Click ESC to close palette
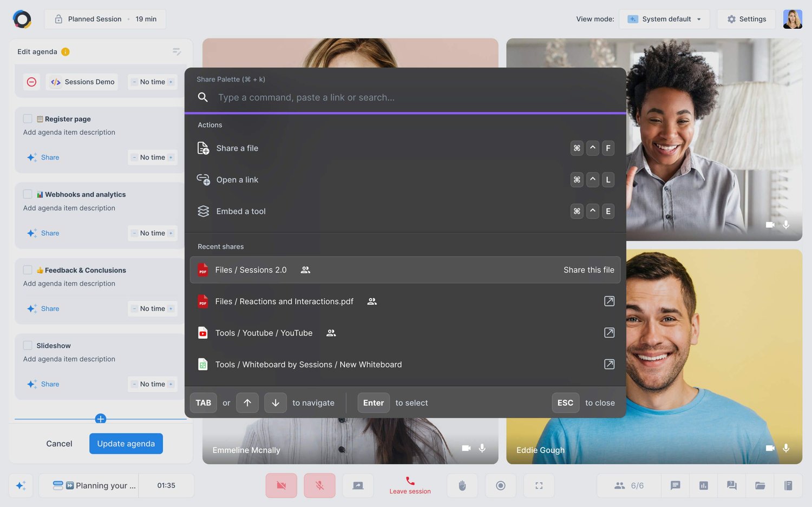Image resolution: width=812 pixels, height=507 pixels. pos(565,403)
